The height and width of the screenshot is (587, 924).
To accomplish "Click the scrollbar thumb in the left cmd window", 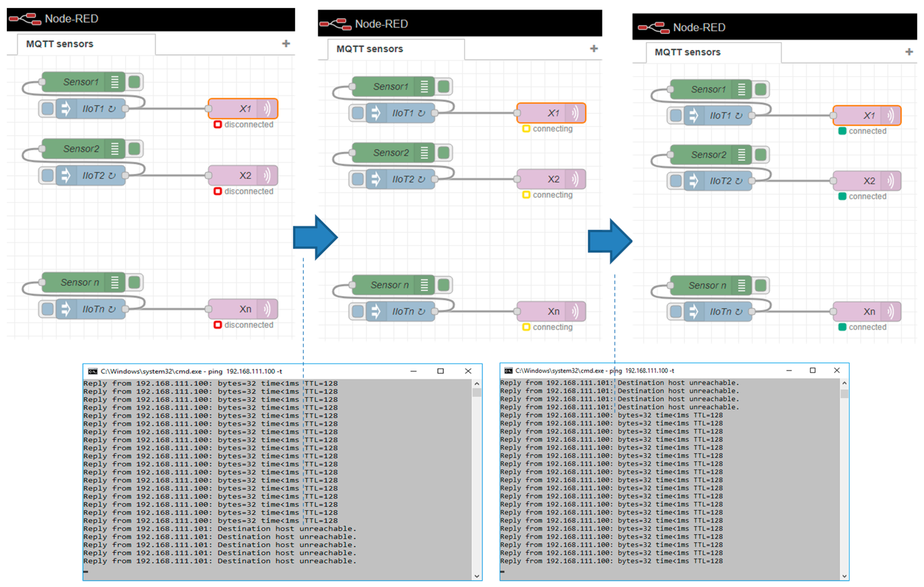I will pyautogui.click(x=477, y=392).
